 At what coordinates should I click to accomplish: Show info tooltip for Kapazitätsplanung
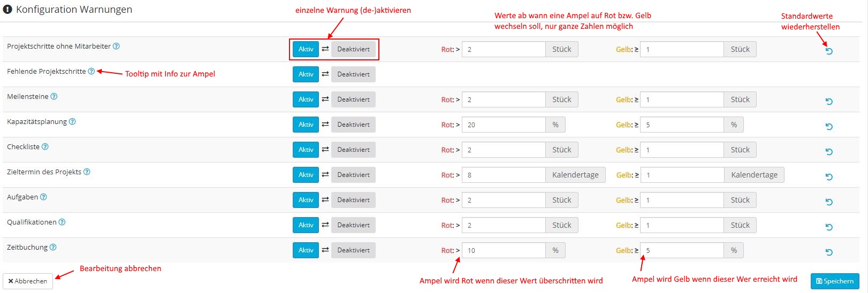[72, 122]
